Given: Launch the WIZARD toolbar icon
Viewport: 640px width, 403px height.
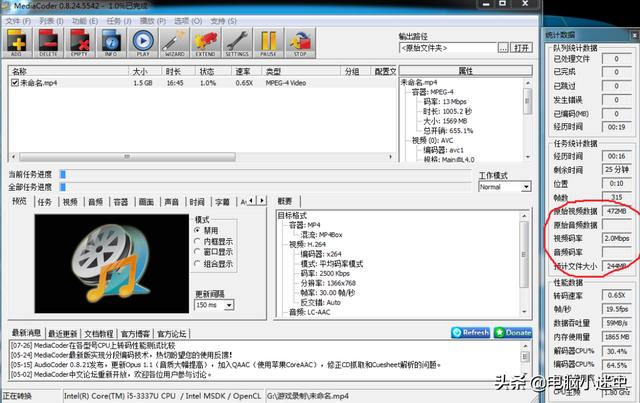Looking at the screenshot, I should coord(174,42).
